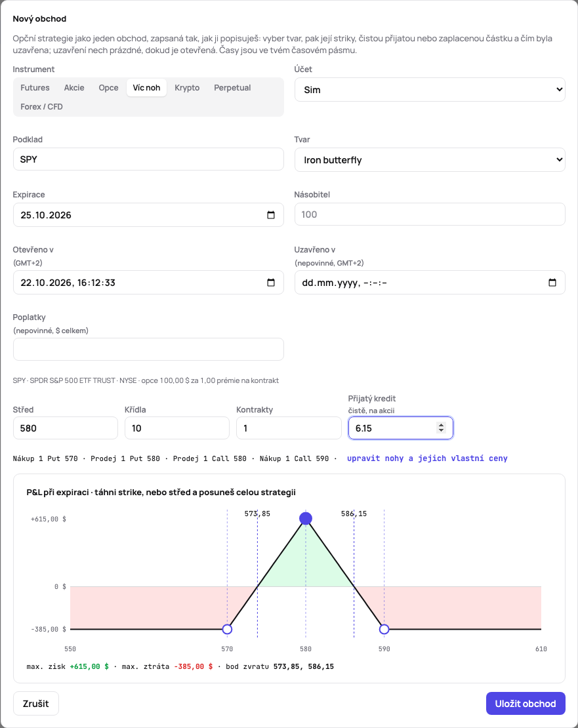Click the Zrušit cancel button
This screenshot has height=728, width=578.
pos(35,704)
